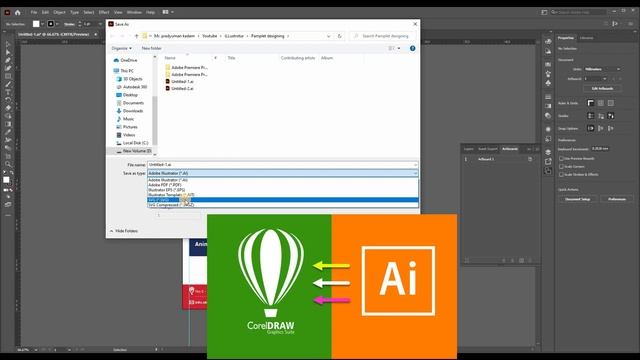Click the Fill swatch in the tools panel

(x=6, y=180)
